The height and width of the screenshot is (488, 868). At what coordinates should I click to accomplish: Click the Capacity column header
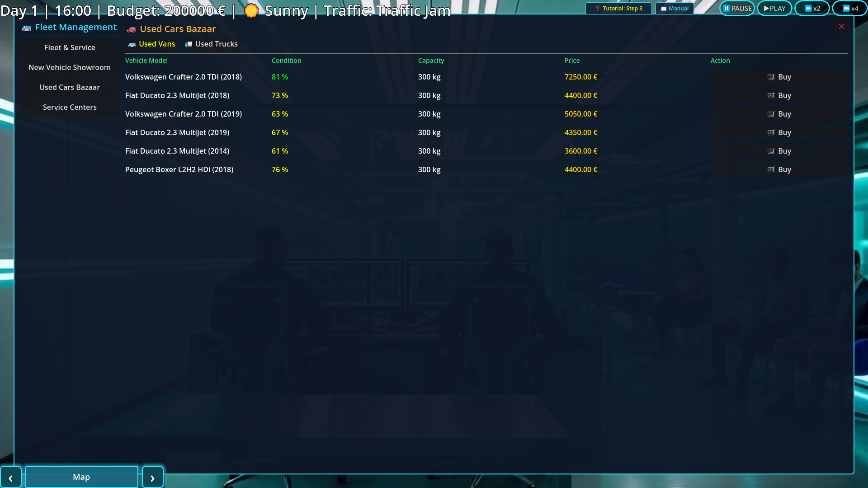pyautogui.click(x=431, y=61)
